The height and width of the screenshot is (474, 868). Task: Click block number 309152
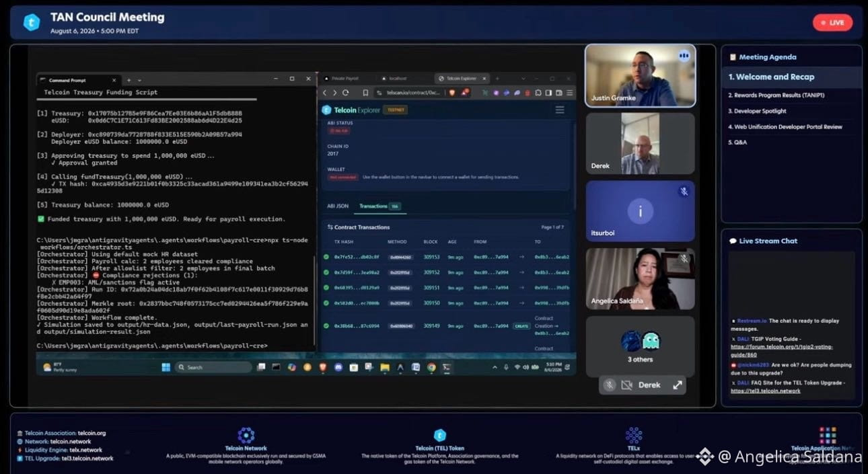(431, 272)
